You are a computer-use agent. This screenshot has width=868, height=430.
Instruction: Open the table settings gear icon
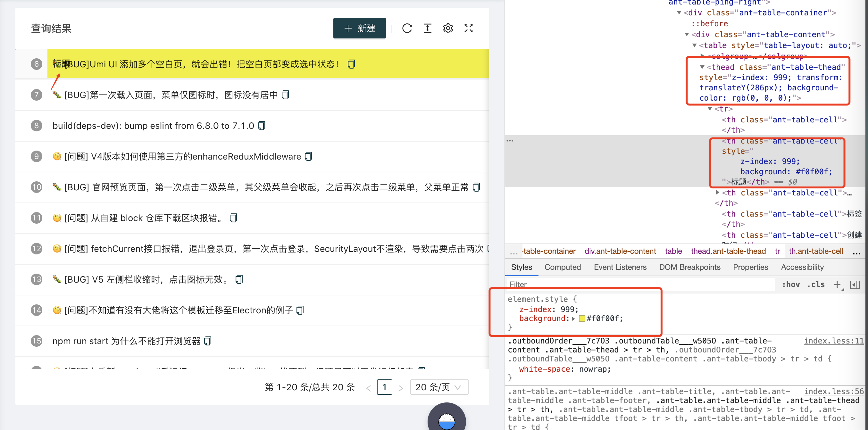coord(448,28)
